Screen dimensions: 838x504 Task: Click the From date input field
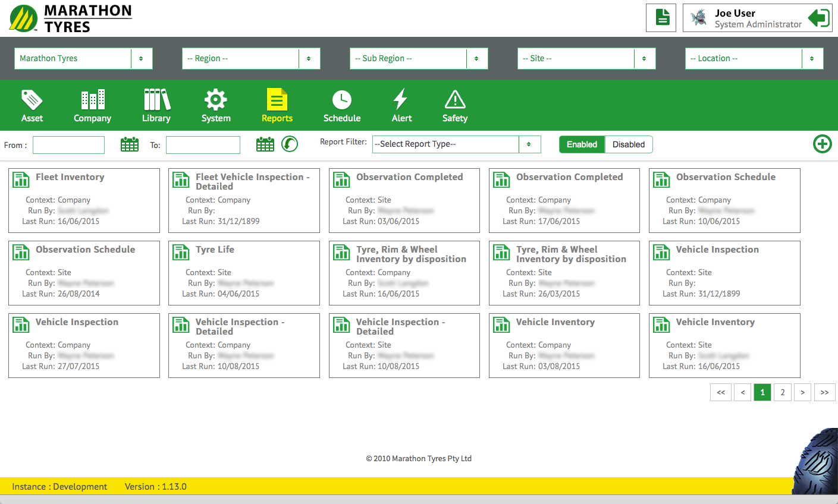coord(68,145)
